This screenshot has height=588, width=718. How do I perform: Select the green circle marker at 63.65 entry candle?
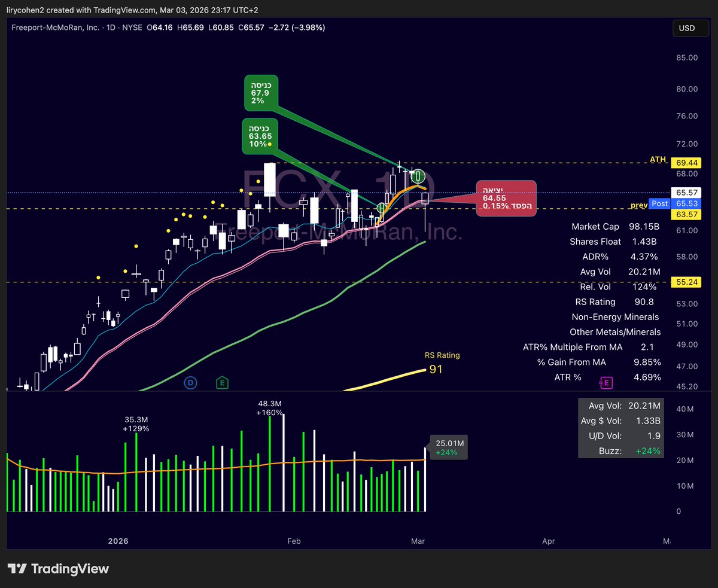click(x=381, y=208)
